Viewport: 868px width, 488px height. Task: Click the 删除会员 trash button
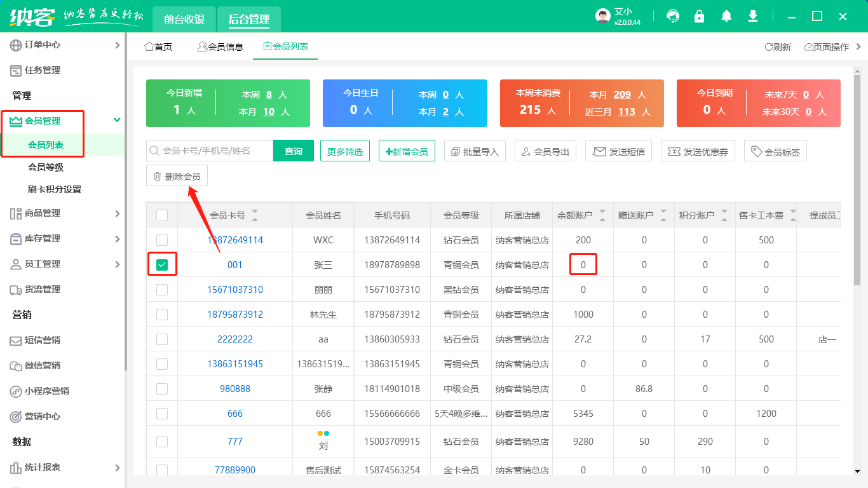point(177,176)
